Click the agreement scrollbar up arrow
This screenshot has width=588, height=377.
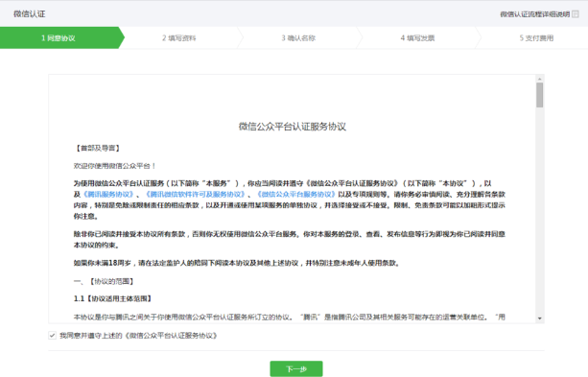tap(540, 79)
